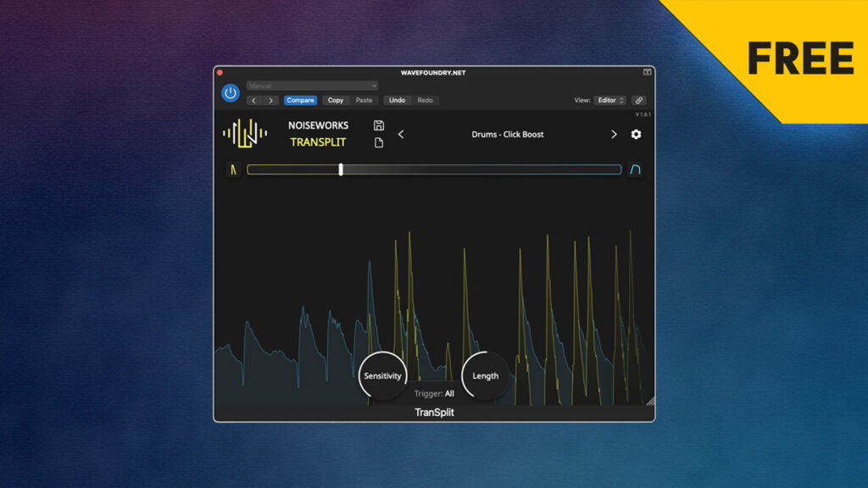Click the new preset document icon

click(379, 142)
